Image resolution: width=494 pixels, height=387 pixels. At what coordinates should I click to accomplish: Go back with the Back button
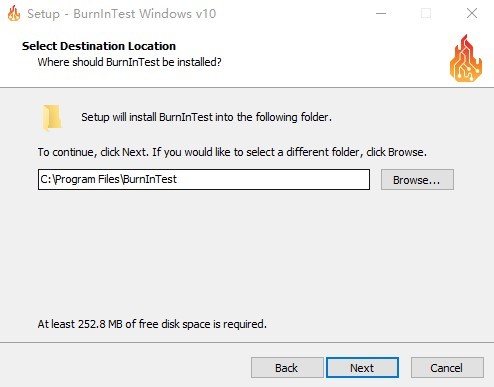pyautogui.click(x=287, y=368)
